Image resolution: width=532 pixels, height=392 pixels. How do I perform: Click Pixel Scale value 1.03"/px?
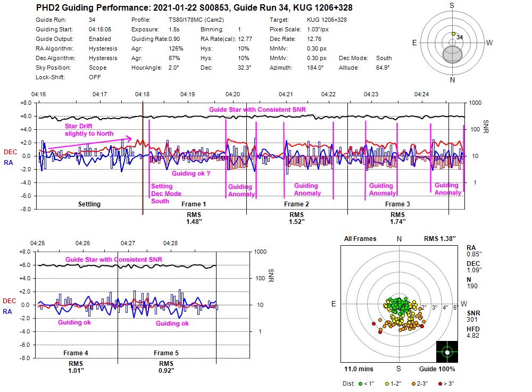318,29
